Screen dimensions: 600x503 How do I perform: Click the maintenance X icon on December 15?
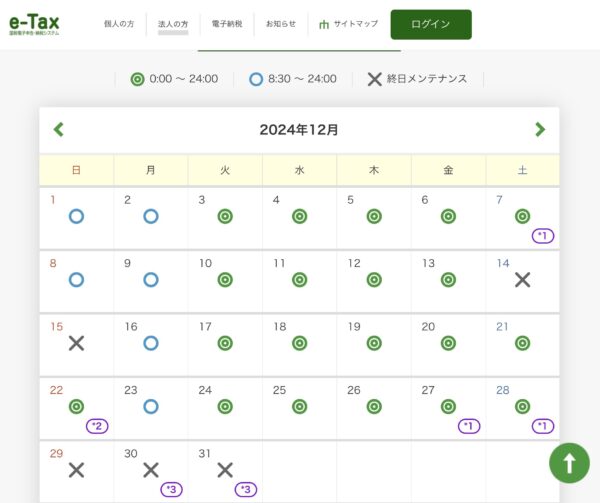click(x=77, y=343)
